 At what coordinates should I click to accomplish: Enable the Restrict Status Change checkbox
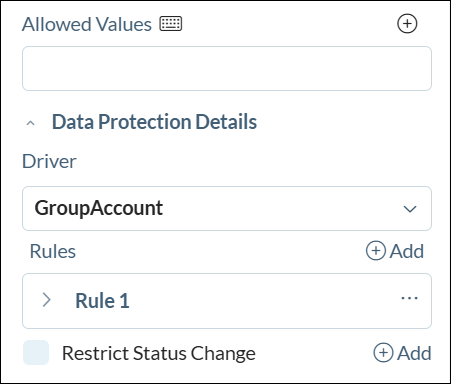click(36, 353)
